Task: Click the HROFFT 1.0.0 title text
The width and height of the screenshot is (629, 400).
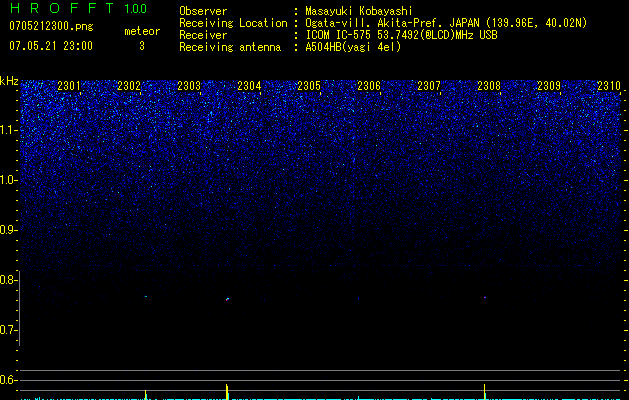Action: (78, 8)
